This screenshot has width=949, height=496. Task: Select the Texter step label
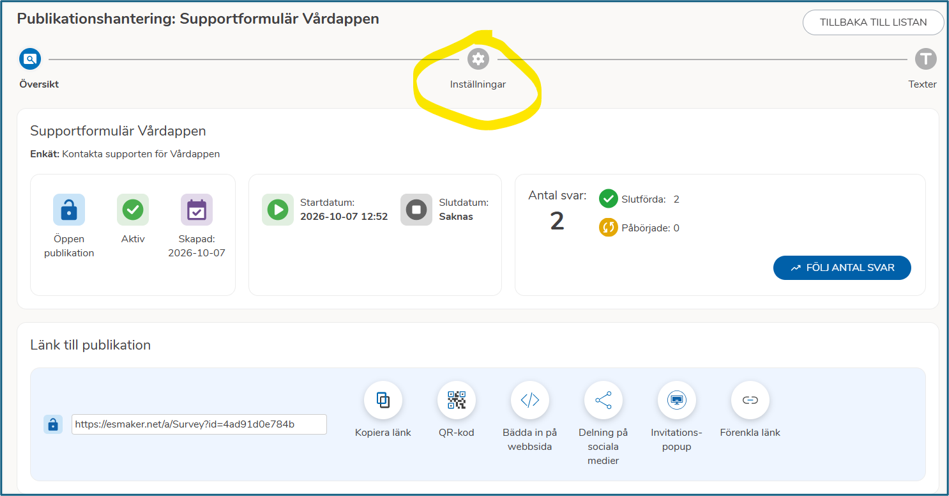coord(922,84)
